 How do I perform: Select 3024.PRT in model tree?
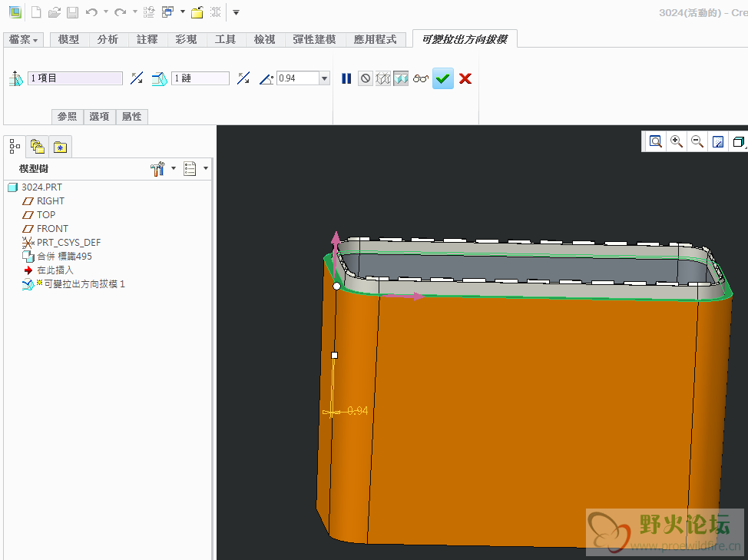[x=35, y=187]
